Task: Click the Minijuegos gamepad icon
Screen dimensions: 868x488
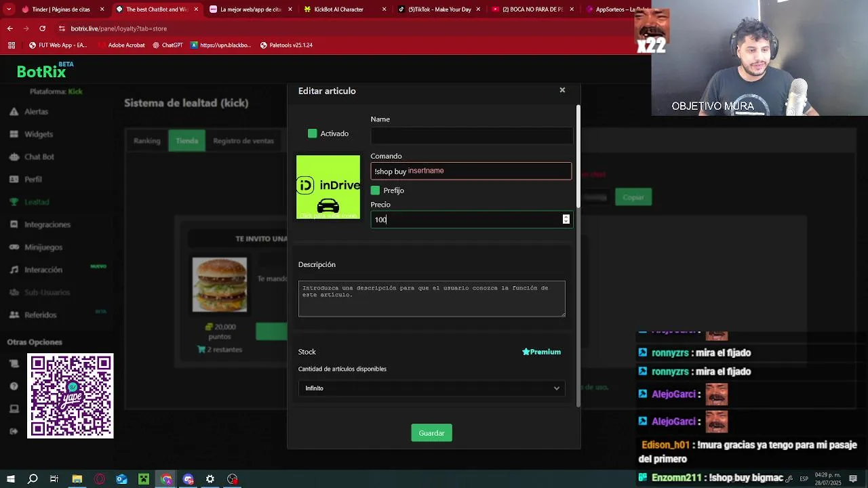Action: pyautogui.click(x=14, y=247)
